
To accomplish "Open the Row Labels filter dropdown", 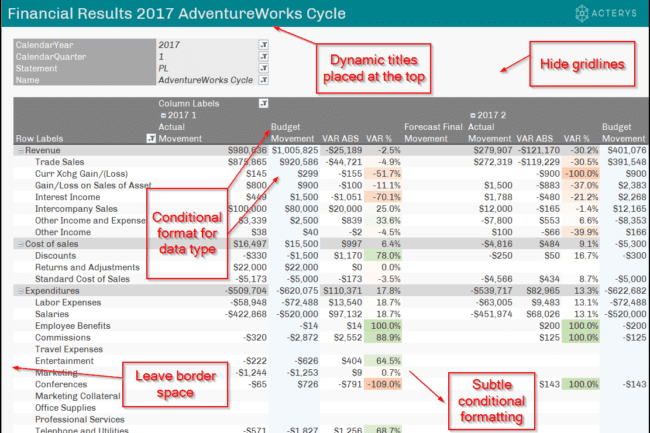I will [x=151, y=138].
